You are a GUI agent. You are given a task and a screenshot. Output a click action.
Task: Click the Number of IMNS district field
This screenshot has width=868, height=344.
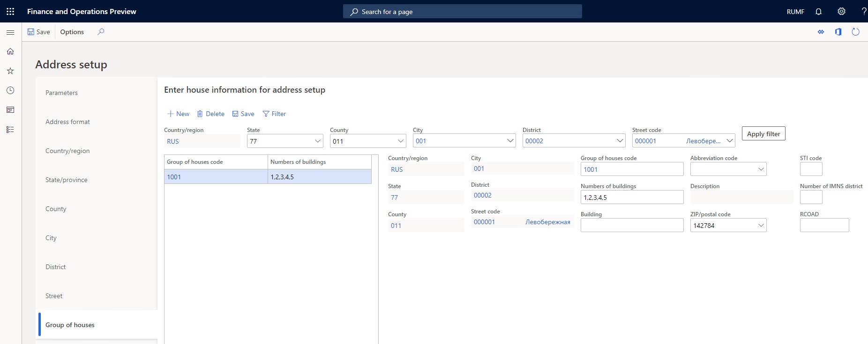811,197
